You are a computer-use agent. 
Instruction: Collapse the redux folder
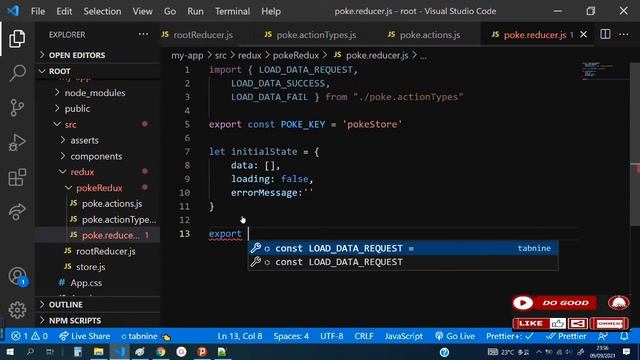point(82,172)
